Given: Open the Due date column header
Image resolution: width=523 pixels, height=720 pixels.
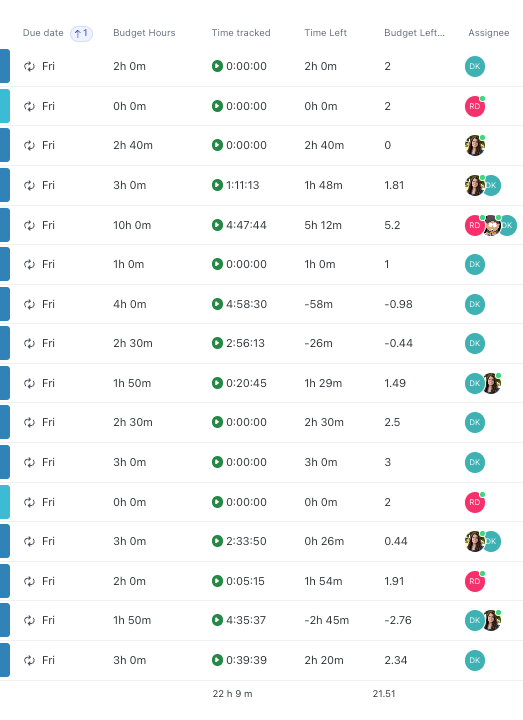Looking at the screenshot, I should click(x=43, y=33).
